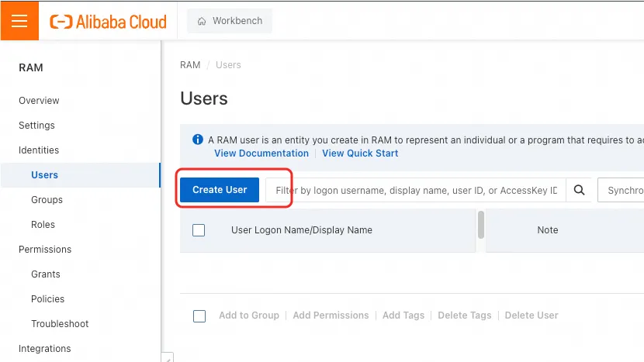Expand the Identities section in sidebar
Viewport: 644px width, 362px height.
pyautogui.click(x=39, y=150)
